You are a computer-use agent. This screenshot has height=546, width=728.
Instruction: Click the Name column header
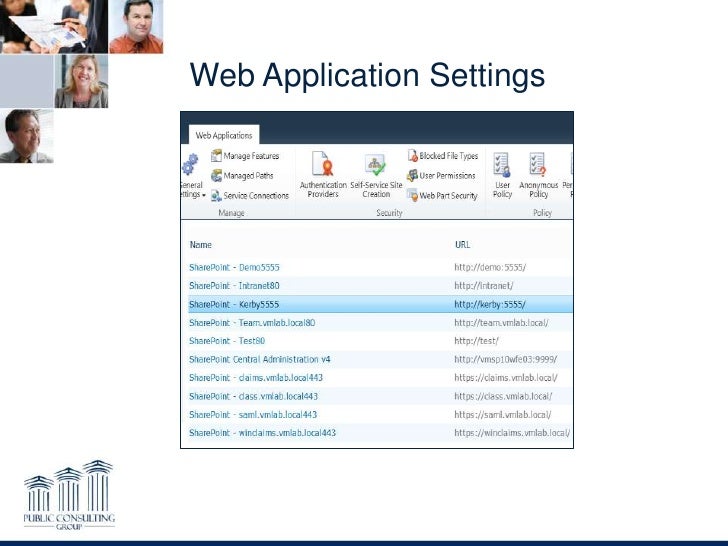pyautogui.click(x=201, y=245)
